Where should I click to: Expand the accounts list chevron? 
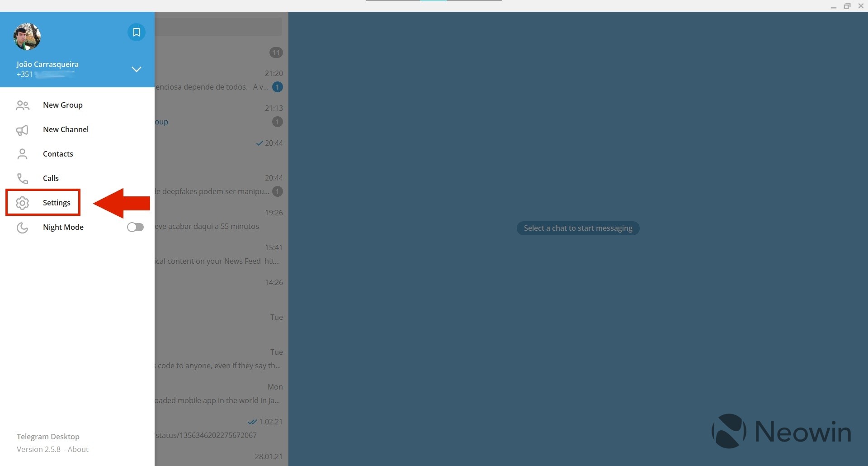[x=136, y=69]
